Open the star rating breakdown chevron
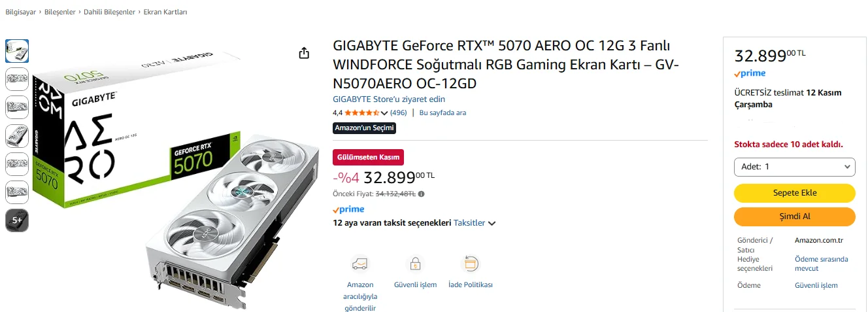The height and width of the screenshot is (312, 868). [384, 113]
